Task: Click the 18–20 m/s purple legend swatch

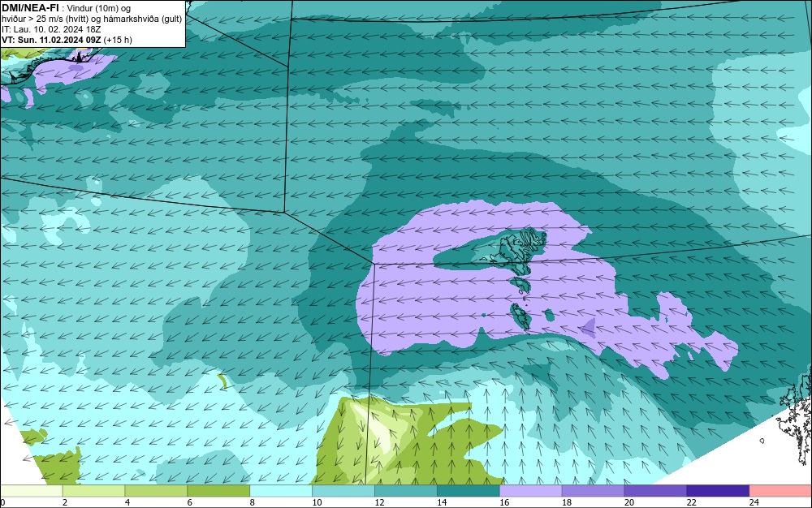Action: 593,491
